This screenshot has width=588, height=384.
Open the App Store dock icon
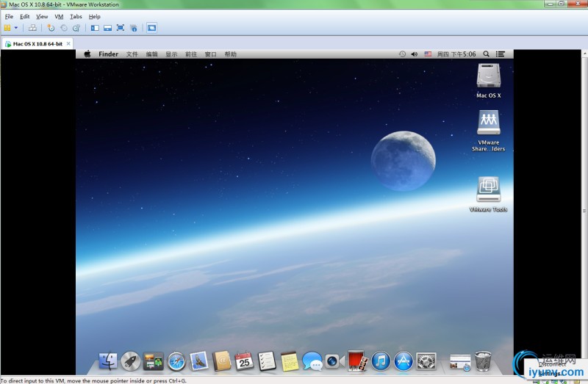404,361
